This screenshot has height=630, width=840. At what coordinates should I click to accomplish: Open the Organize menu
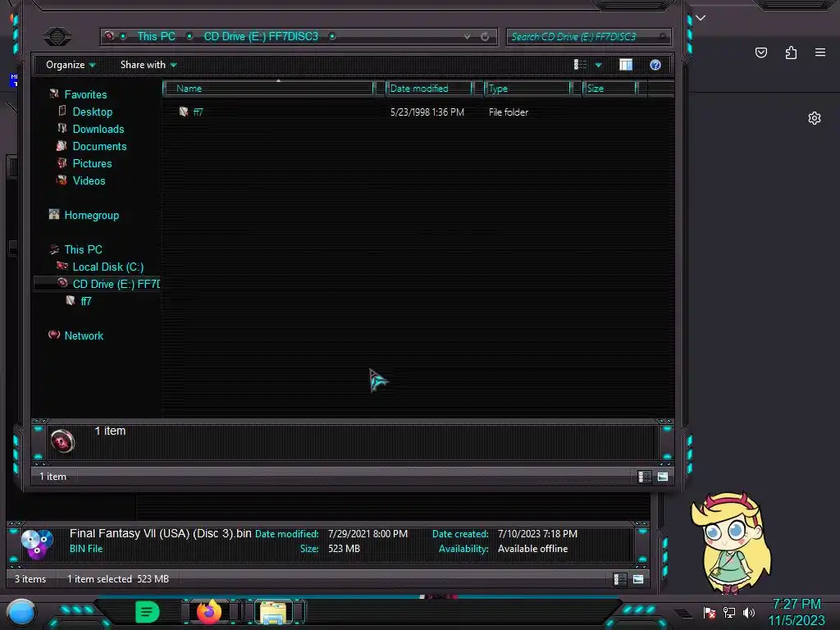tap(71, 65)
